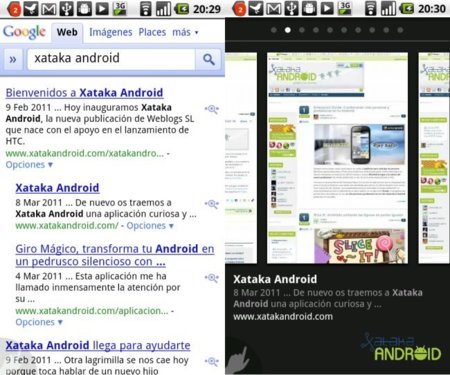Expand the más dropdown menu
This screenshot has width=450, height=375.
[185, 32]
